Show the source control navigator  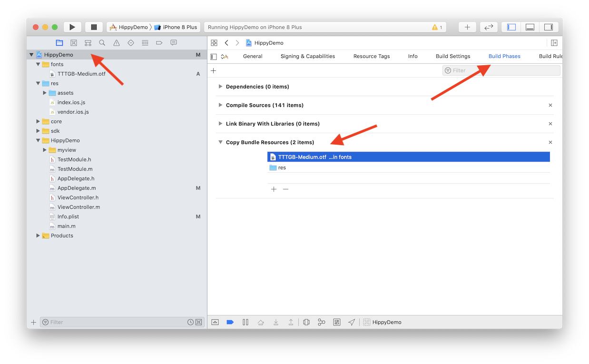pyautogui.click(x=74, y=43)
